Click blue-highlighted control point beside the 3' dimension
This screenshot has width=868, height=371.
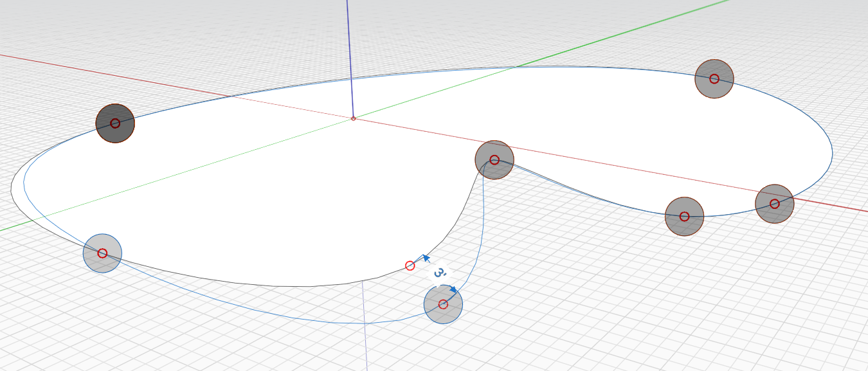coord(443,304)
